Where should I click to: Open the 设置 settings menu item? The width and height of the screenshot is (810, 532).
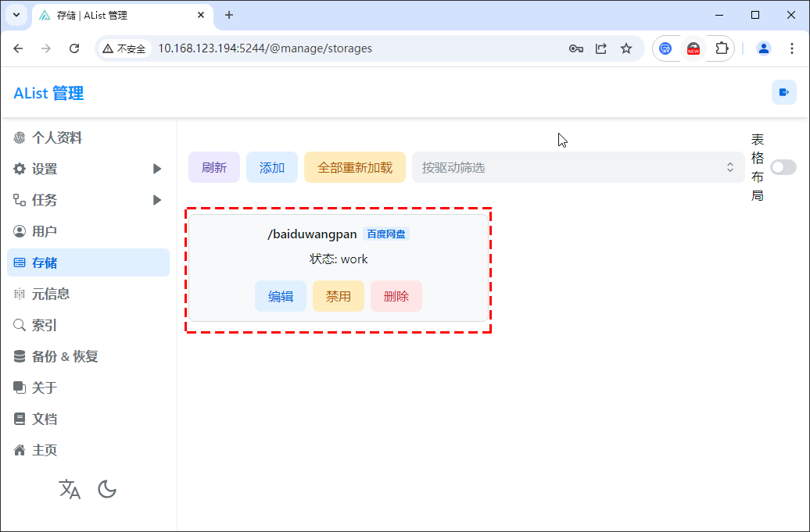pos(88,169)
